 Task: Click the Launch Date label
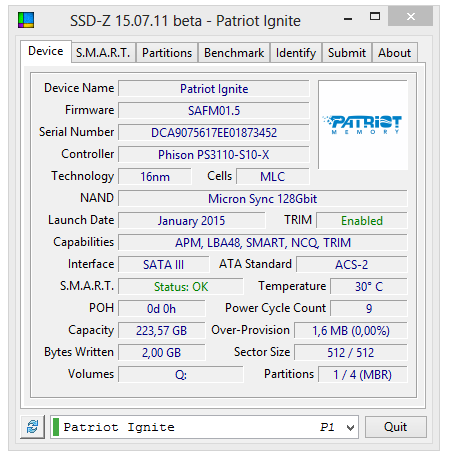click(81, 220)
